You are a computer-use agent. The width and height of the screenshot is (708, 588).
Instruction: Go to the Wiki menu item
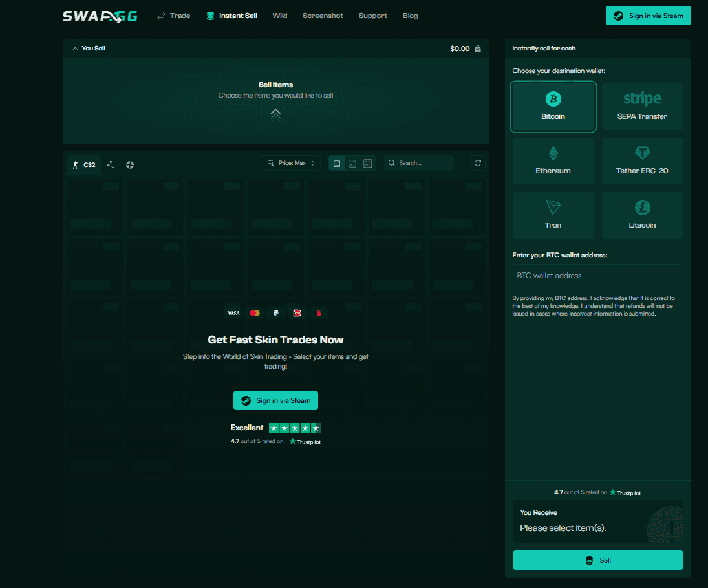coord(280,16)
